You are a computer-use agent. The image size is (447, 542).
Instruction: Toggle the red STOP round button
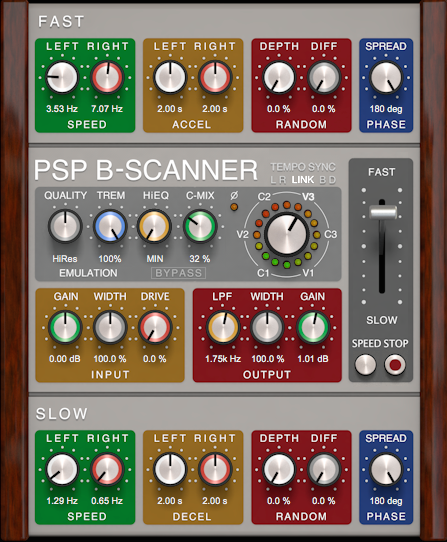click(x=395, y=365)
